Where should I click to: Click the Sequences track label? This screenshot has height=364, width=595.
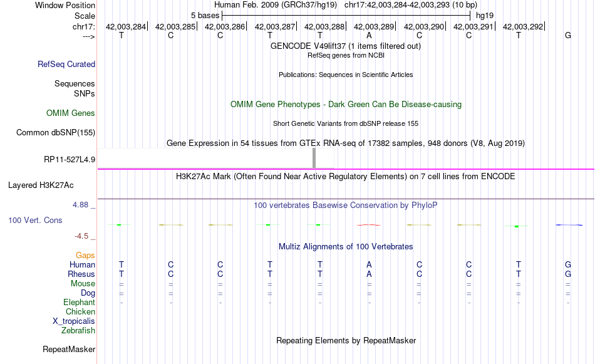(x=75, y=83)
